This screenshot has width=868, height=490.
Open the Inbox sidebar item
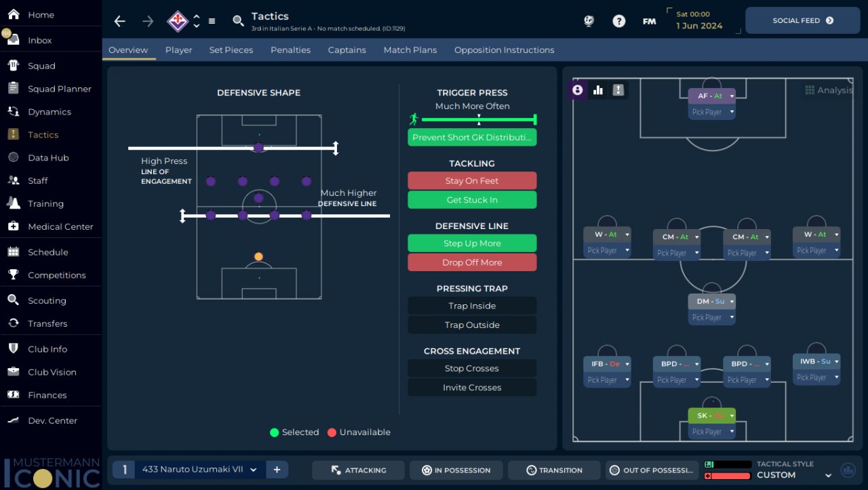pos(39,40)
